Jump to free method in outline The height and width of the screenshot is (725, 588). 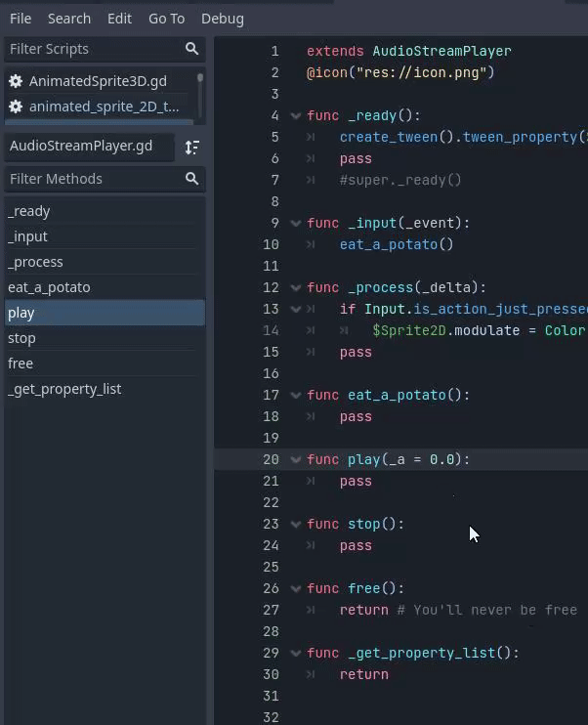pos(105,363)
